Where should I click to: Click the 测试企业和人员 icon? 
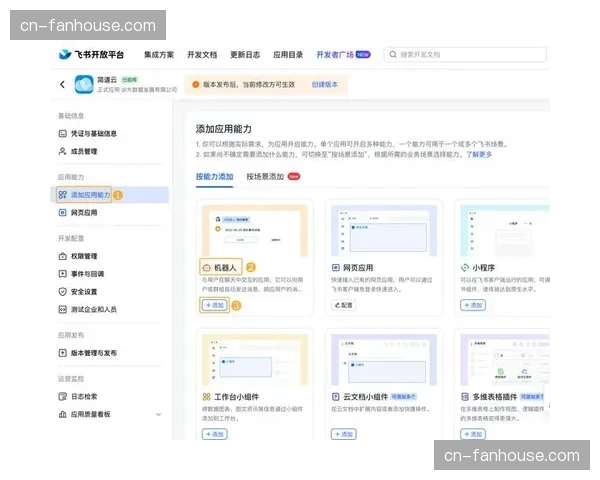[x=62, y=309]
